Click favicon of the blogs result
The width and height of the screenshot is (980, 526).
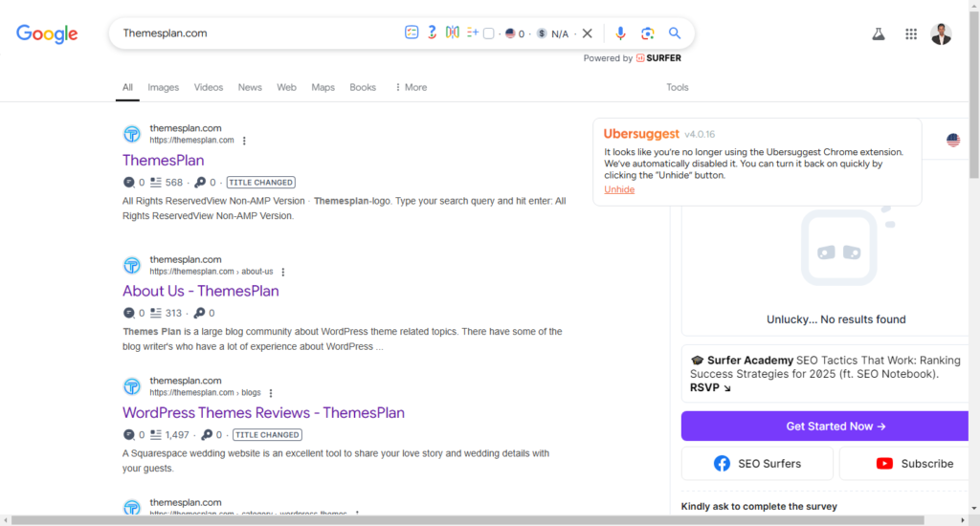tap(132, 386)
